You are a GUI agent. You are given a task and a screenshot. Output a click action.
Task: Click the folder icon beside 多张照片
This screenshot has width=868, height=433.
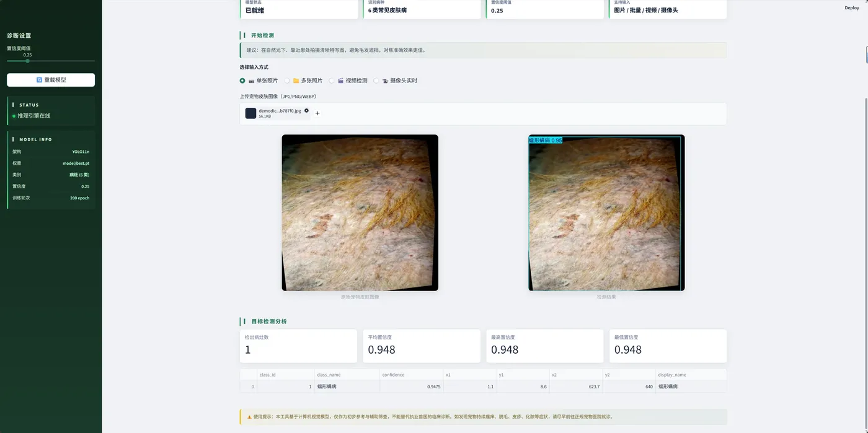click(296, 81)
